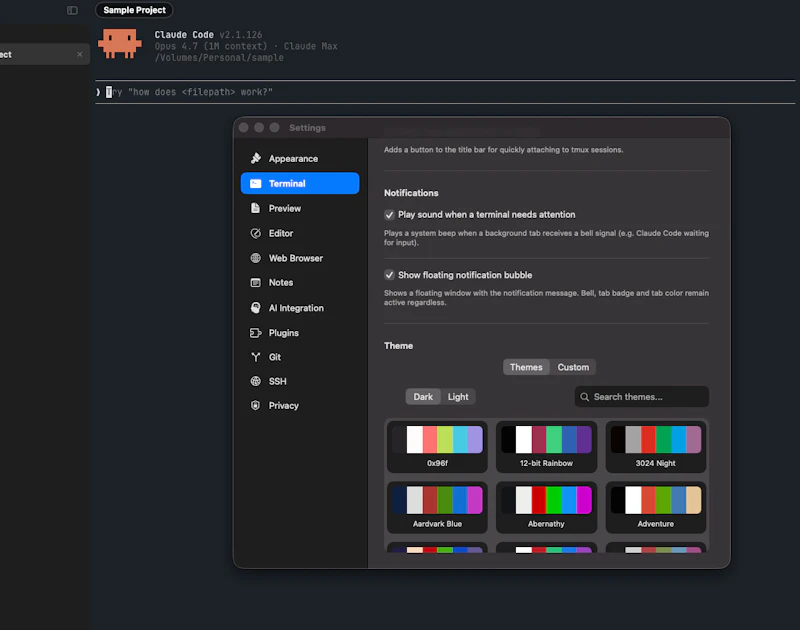Select the Terminal settings section
This screenshot has width=800, height=630.
click(300, 184)
